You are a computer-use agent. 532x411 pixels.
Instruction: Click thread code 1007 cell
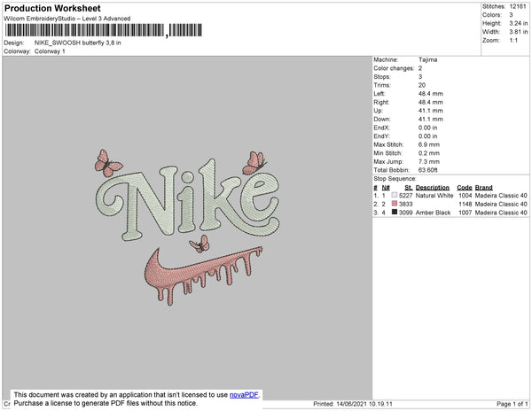click(x=465, y=213)
